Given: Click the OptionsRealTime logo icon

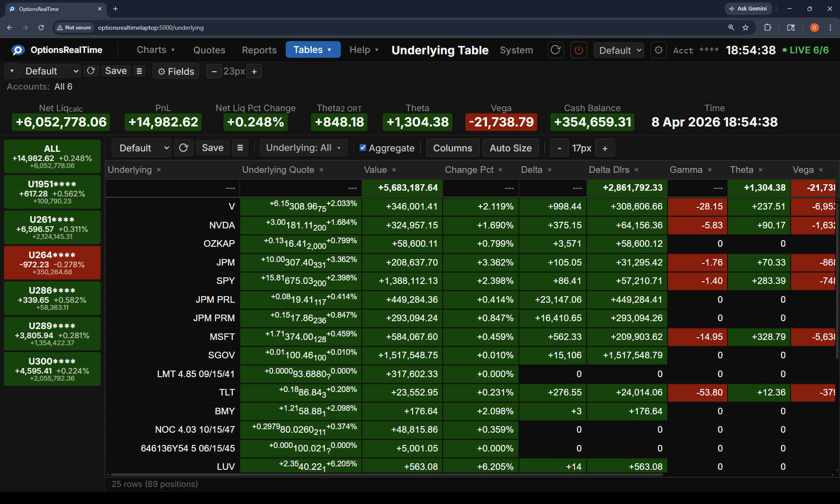Looking at the screenshot, I should click(x=18, y=50).
